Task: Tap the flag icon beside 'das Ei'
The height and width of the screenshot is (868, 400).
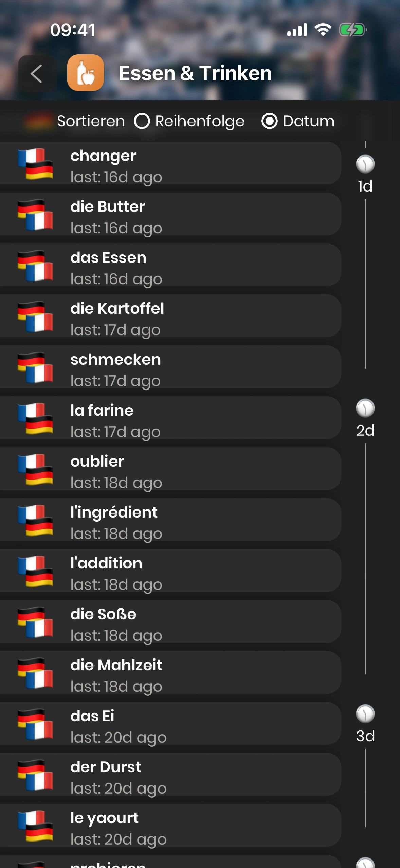Action: click(x=35, y=724)
